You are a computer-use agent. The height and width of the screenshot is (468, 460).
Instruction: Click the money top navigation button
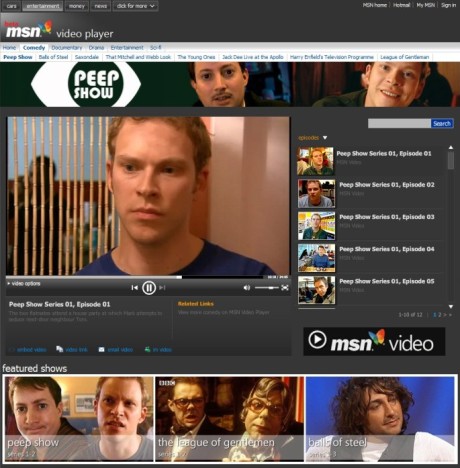point(77,6)
